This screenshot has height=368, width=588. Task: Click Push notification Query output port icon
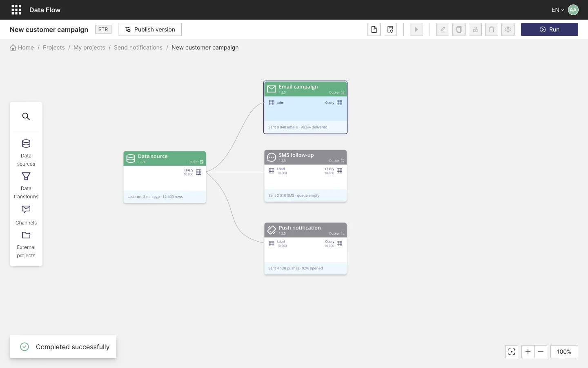339,244
